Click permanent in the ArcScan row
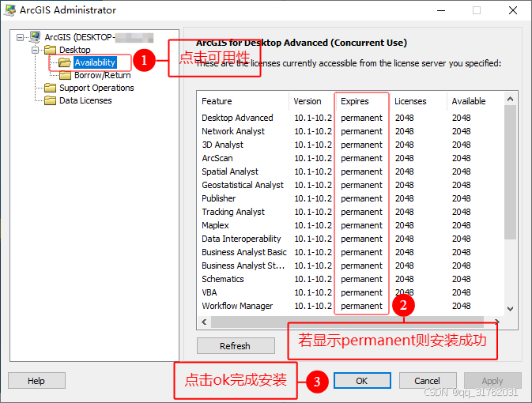Image resolution: width=532 pixels, height=403 pixels. click(x=362, y=158)
